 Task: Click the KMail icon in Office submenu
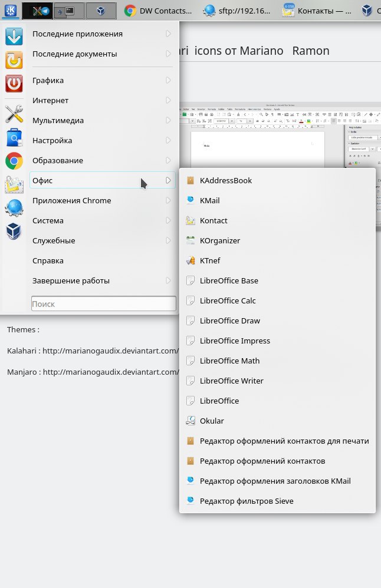tap(190, 200)
